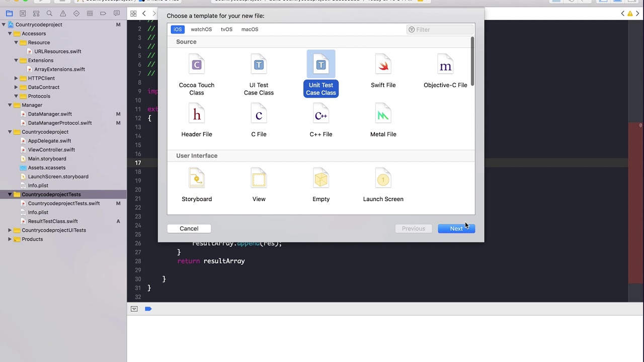Select the View user interface template
This screenshot has height=362, width=644.
(259, 185)
